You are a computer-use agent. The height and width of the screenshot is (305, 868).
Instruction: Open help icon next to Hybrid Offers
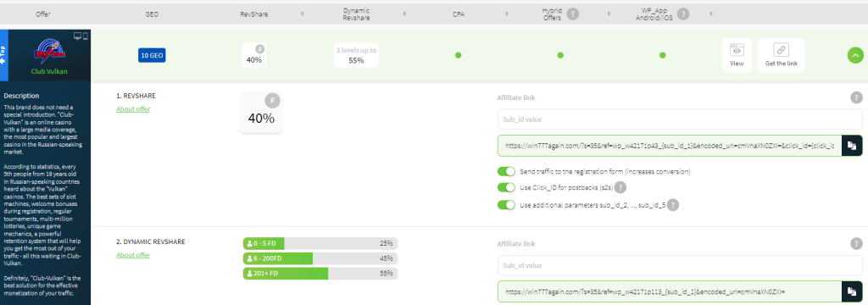[x=573, y=14]
